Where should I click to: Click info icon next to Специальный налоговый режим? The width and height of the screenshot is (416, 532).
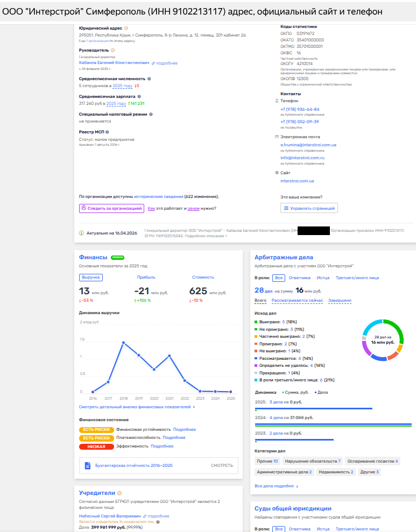(151, 114)
